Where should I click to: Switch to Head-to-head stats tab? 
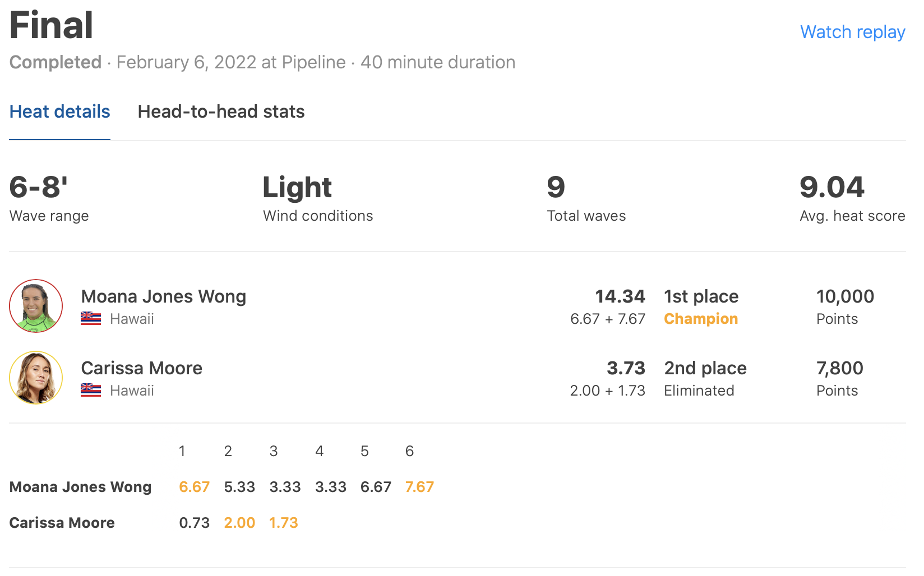[x=221, y=112]
